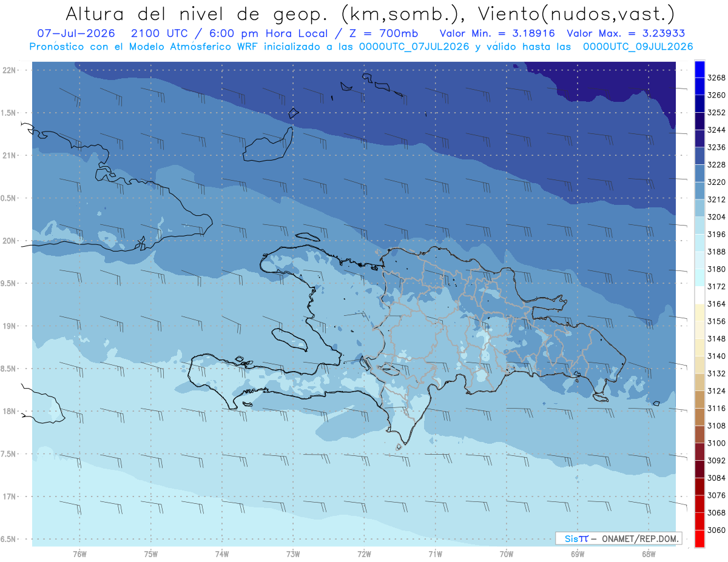Click the red swatch below 3060
The width and height of the screenshot is (728, 562).
point(699,539)
